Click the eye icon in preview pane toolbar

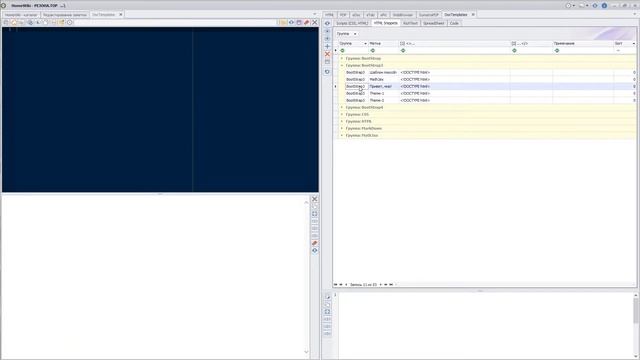point(315,251)
